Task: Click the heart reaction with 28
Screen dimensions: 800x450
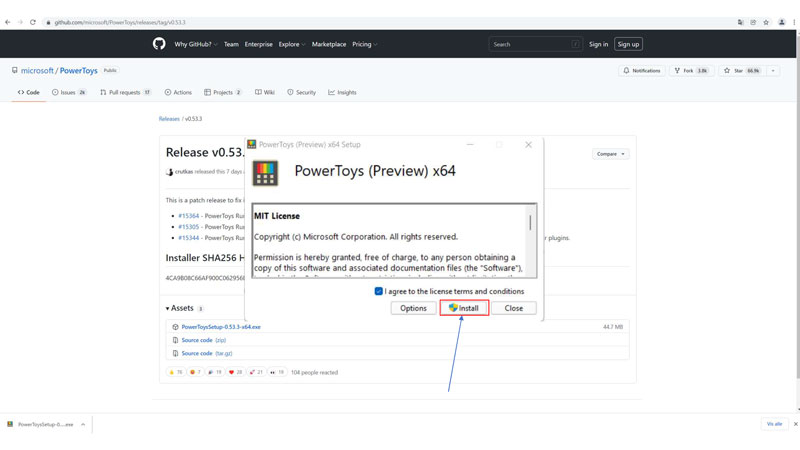Action: (x=235, y=372)
